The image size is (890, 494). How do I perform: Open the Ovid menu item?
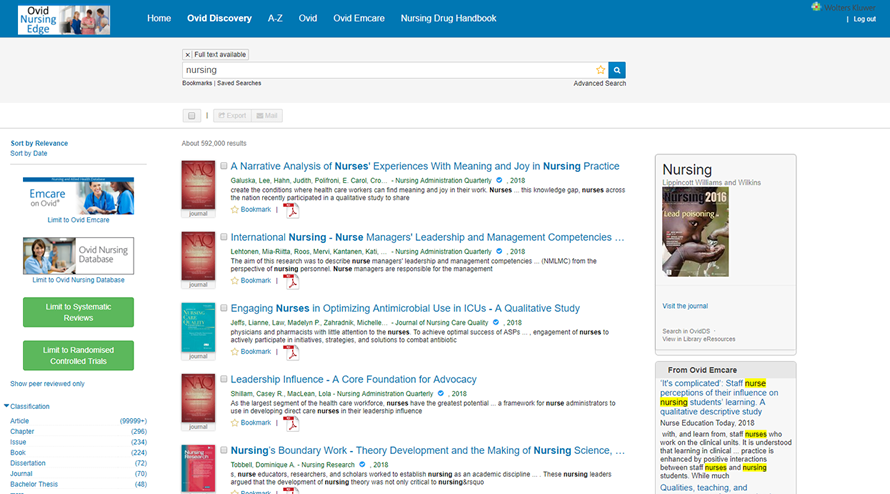(x=308, y=18)
